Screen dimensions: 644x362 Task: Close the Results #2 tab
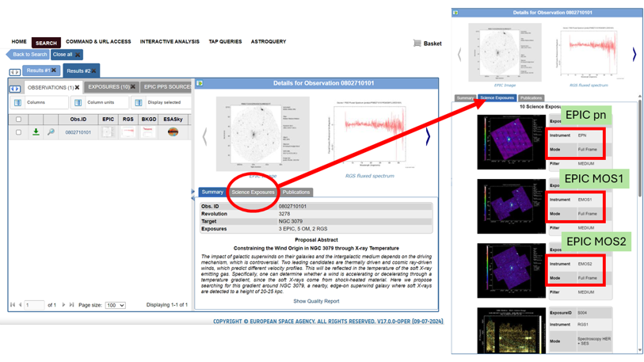pos(94,71)
